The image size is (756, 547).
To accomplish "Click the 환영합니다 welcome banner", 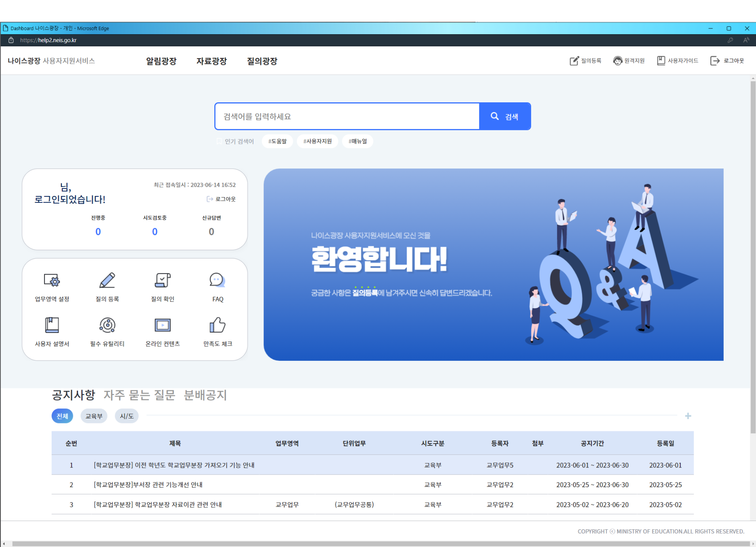I will 493,264.
